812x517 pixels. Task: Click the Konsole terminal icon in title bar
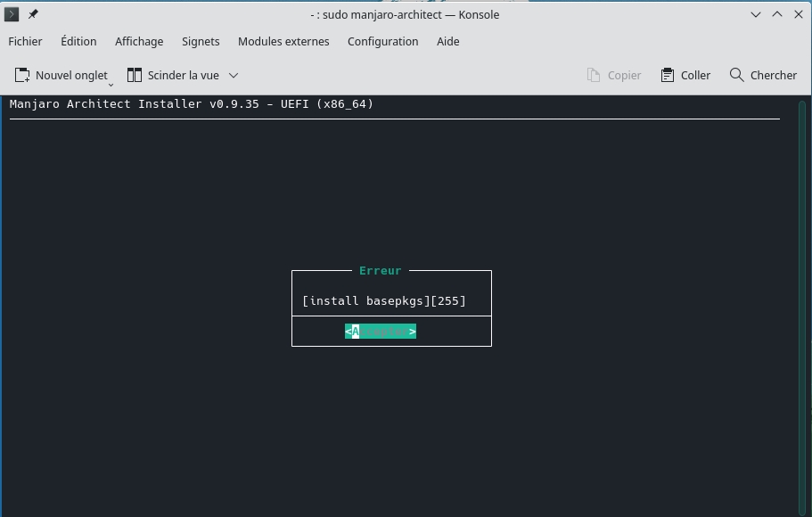pos(12,14)
